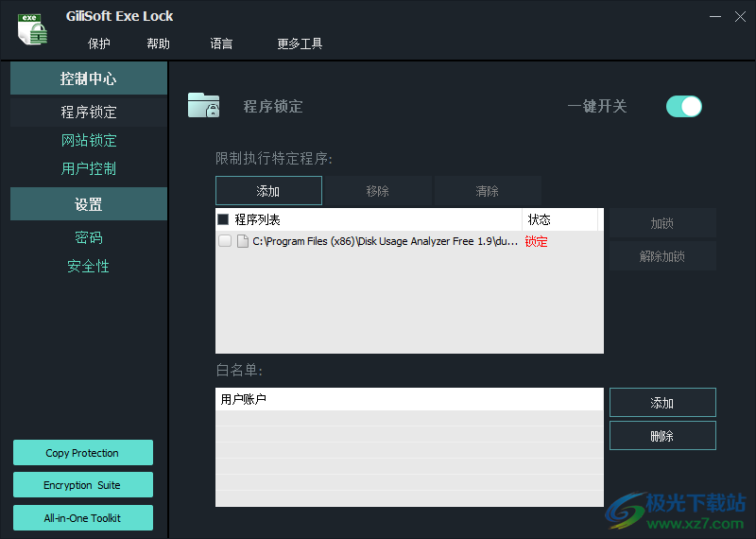Screen dimensions: 756x539
Task: Go to 用户控制 in the sidebar
Action: pyautogui.click(x=89, y=168)
